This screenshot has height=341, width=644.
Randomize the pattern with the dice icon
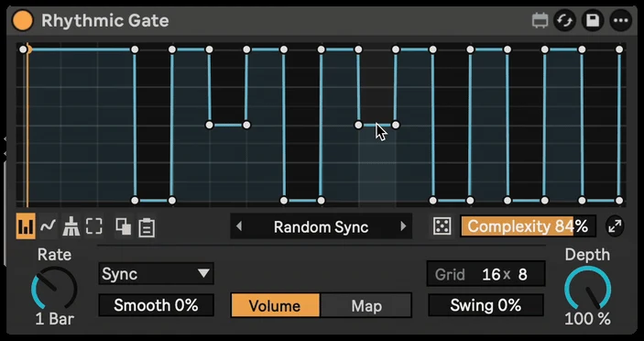tap(442, 226)
